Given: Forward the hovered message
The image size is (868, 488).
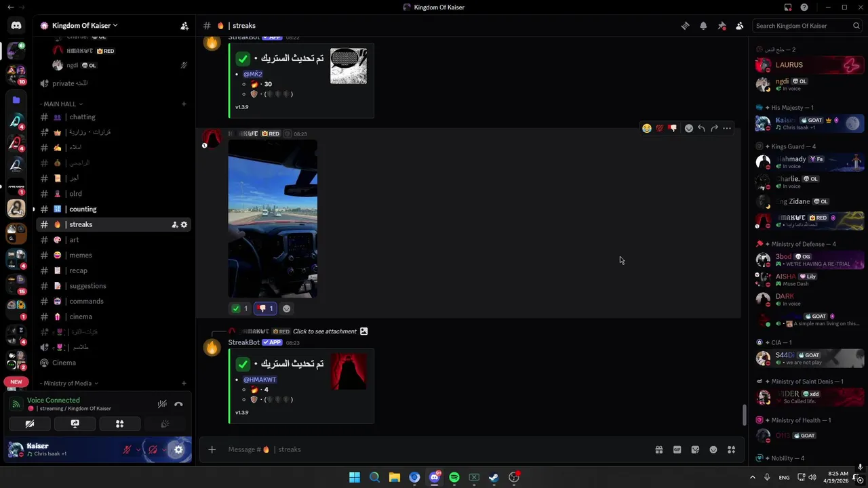Looking at the screenshot, I should click(x=714, y=128).
